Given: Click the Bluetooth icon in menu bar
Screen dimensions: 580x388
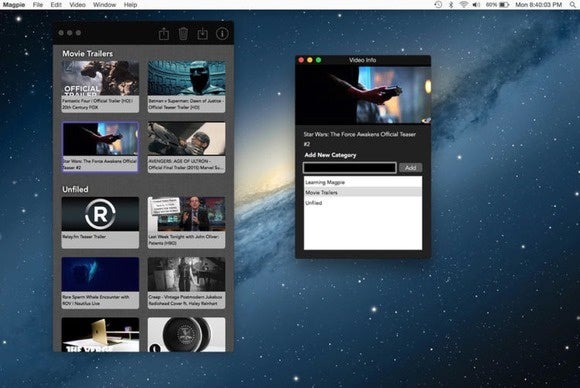Looking at the screenshot, I should tap(451, 4).
